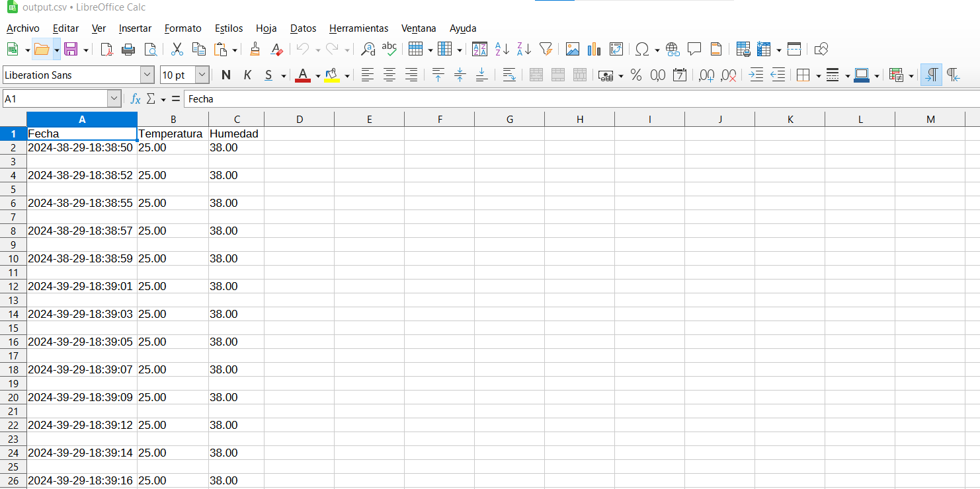The image size is (980, 489).
Task: Click column header C
Action: (x=236, y=120)
